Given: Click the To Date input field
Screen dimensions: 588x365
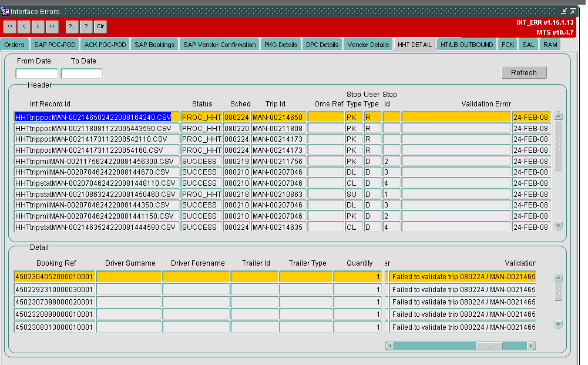Looking at the screenshot, I should coord(82,73).
